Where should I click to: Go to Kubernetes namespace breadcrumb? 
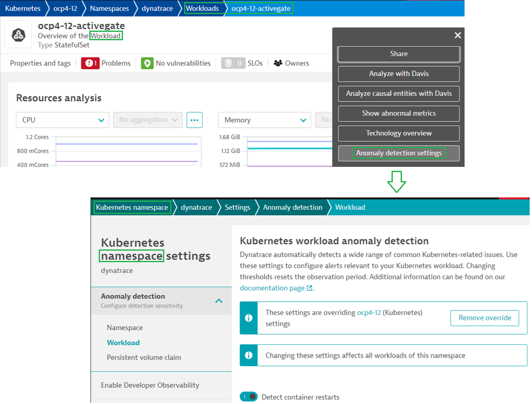132,207
